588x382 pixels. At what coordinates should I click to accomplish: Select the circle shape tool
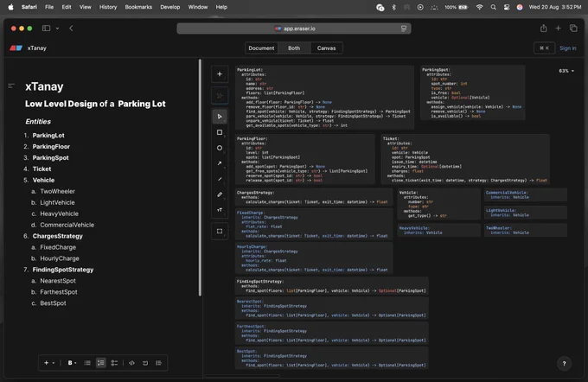pos(220,148)
